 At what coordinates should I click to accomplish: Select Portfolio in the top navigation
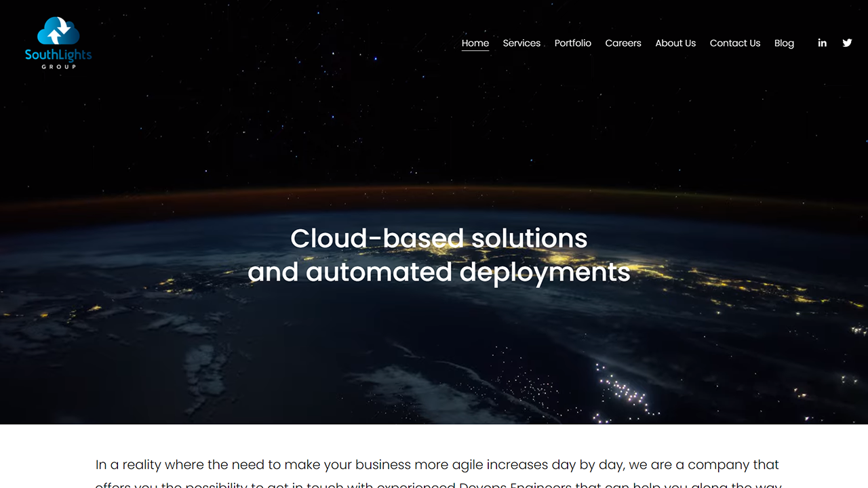(572, 43)
